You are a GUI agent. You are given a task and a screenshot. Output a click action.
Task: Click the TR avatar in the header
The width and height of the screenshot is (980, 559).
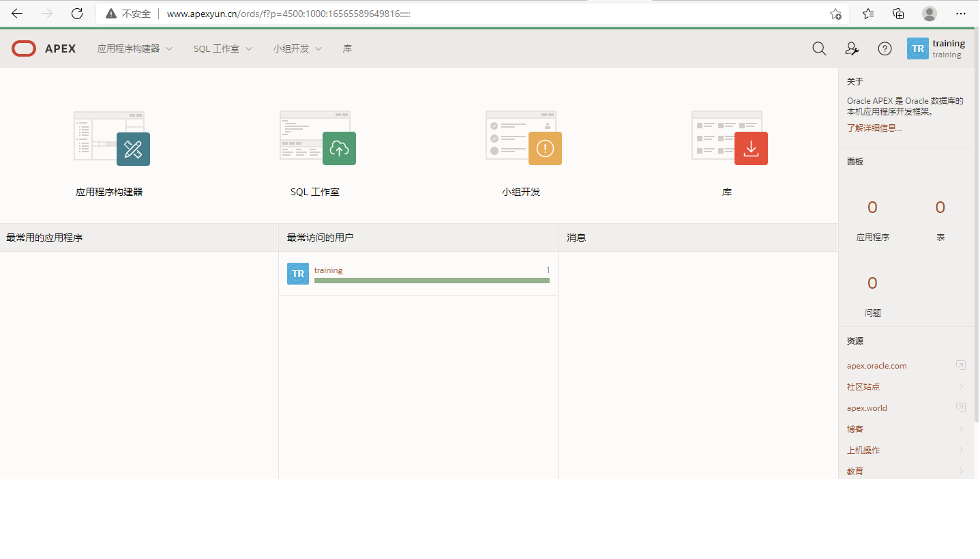(918, 48)
